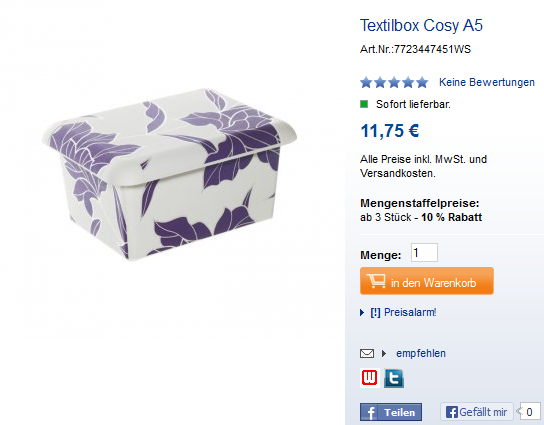This screenshot has width=544, height=425.
Task: Click the Facebook Teilen button
Action: (x=391, y=412)
